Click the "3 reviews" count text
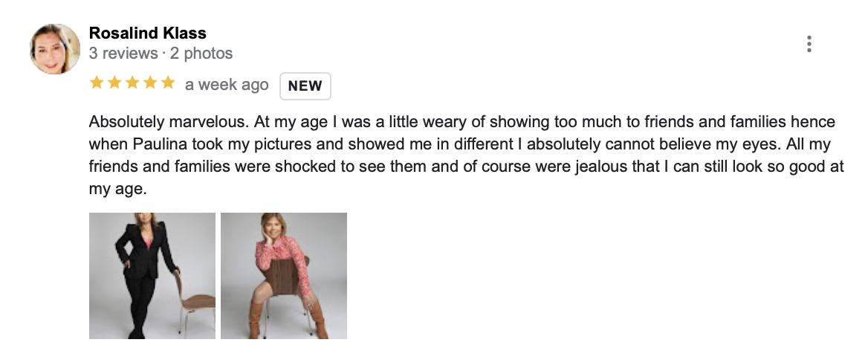The height and width of the screenshot is (354, 868). click(123, 54)
